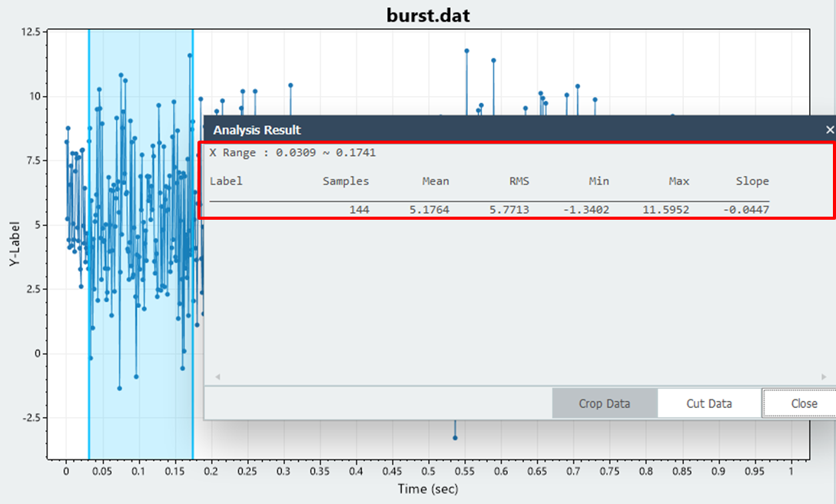
Task: Click the Label column header
Action: tap(226, 181)
